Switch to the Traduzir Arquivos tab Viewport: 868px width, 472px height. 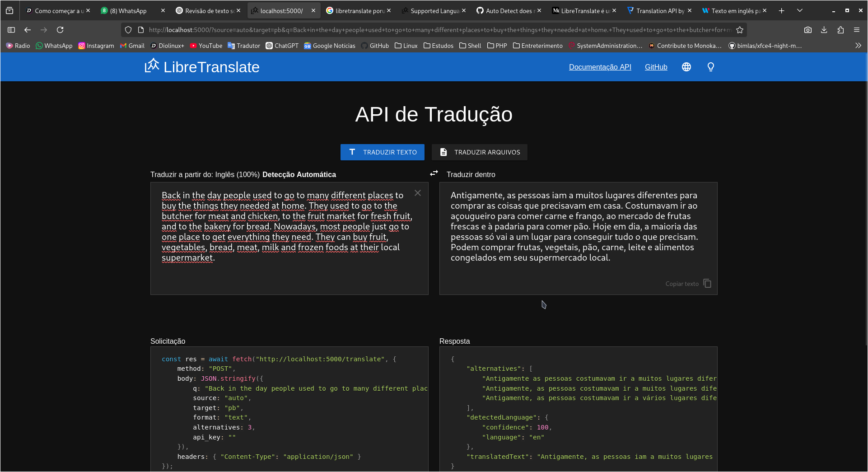[479, 152]
